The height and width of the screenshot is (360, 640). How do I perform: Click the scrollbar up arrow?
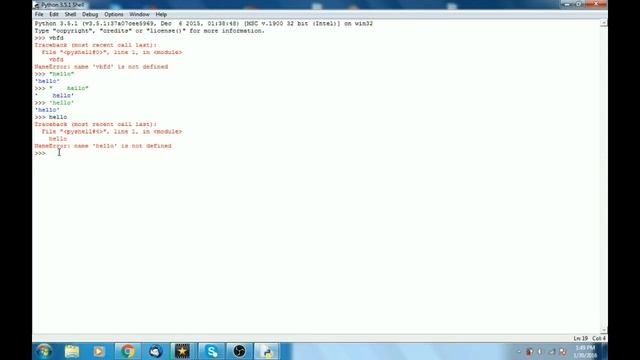click(604, 23)
